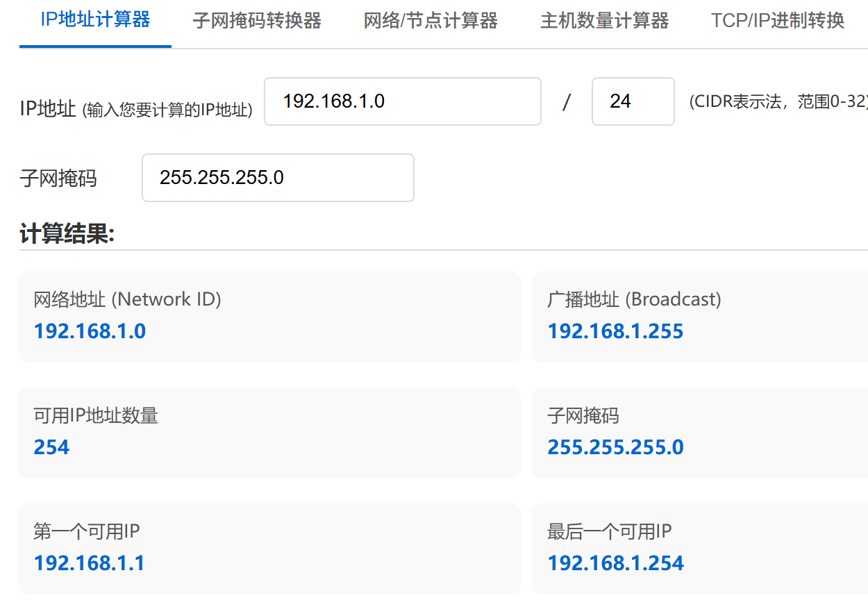Select the 网络/节点计算器 tab
Screen dimensions: 868x607
point(431,21)
